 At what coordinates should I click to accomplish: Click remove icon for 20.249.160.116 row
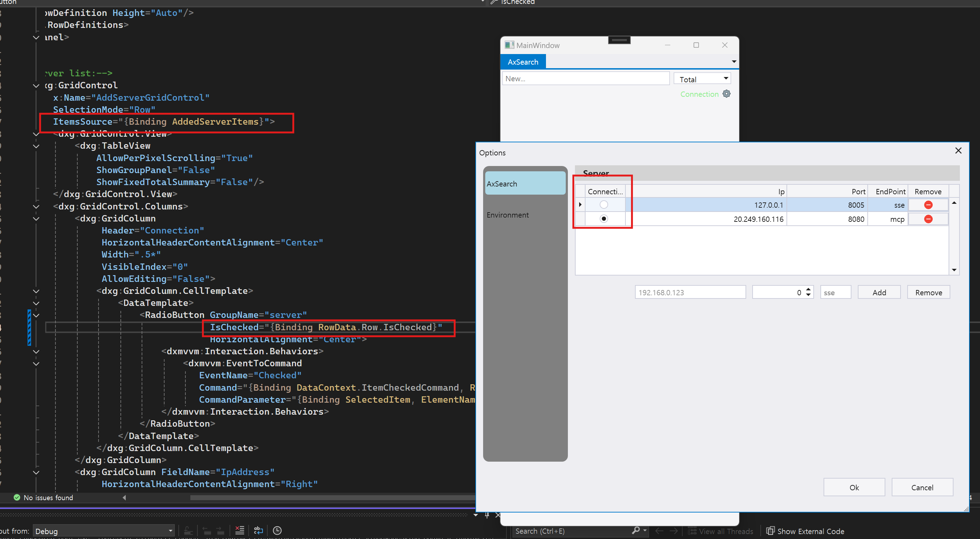(x=928, y=219)
